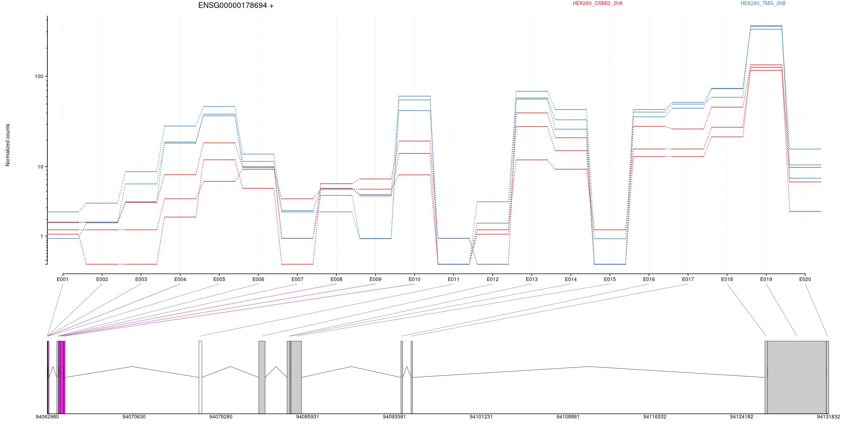Click genomic coordinate 94108881
This screenshot has height=434, width=868.
point(568,417)
